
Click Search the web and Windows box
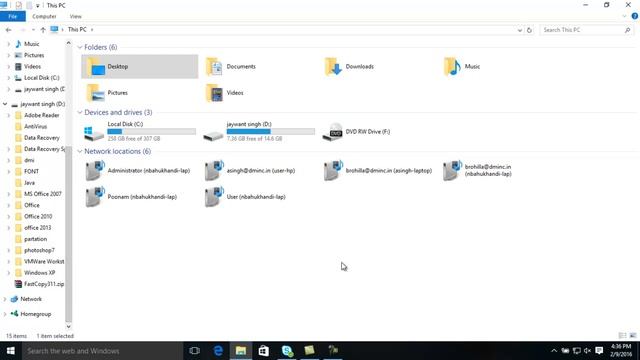click(102, 351)
